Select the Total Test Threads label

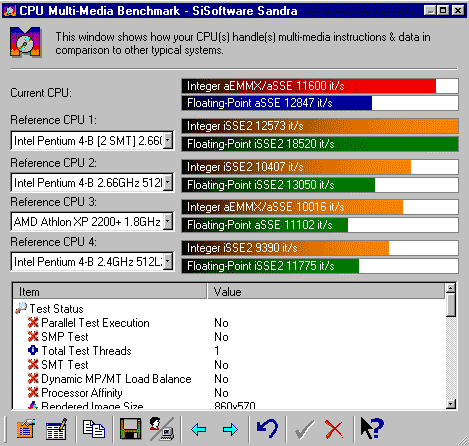click(x=86, y=351)
